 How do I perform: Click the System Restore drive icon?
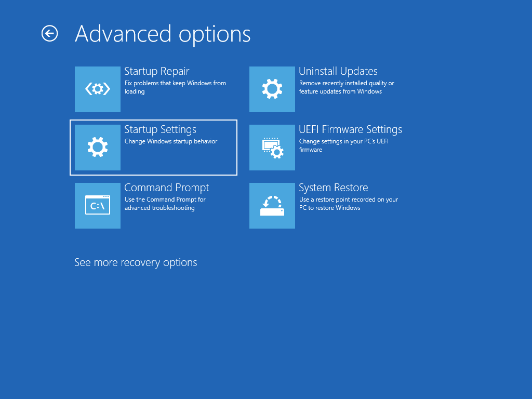tap(272, 205)
